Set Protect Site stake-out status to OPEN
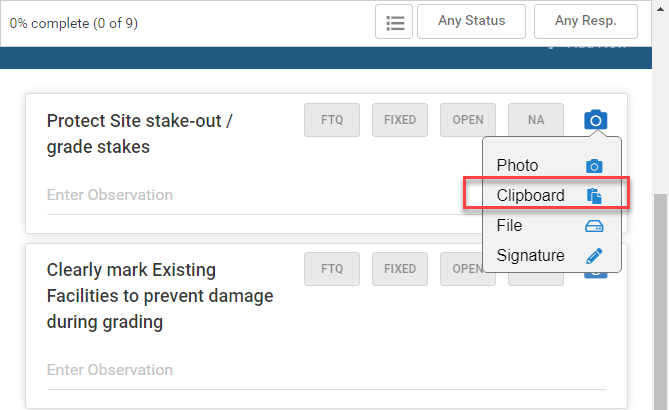The width and height of the screenshot is (669, 410). pyautogui.click(x=468, y=120)
